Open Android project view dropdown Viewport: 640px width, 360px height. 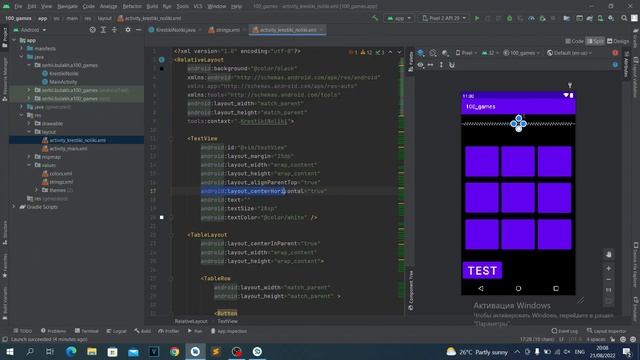coord(30,30)
